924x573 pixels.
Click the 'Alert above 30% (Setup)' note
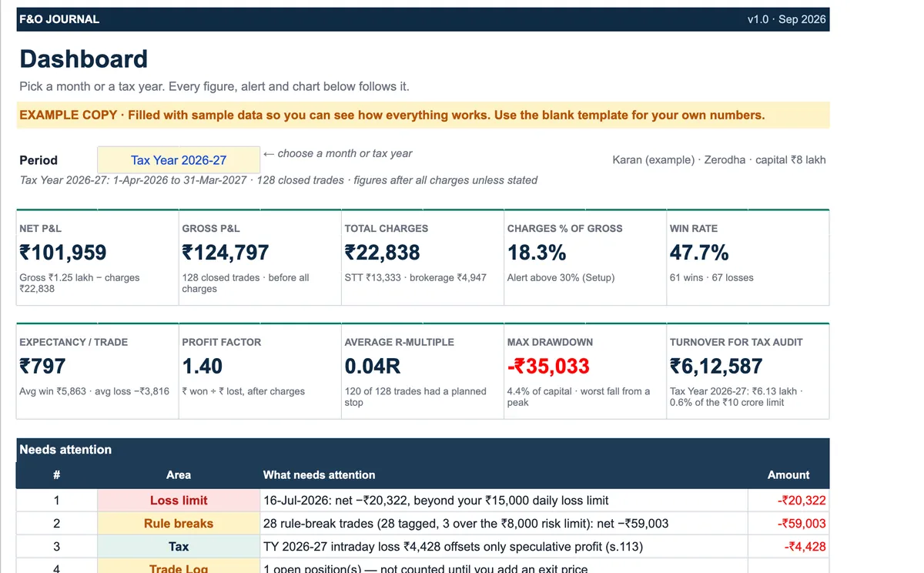[561, 277]
